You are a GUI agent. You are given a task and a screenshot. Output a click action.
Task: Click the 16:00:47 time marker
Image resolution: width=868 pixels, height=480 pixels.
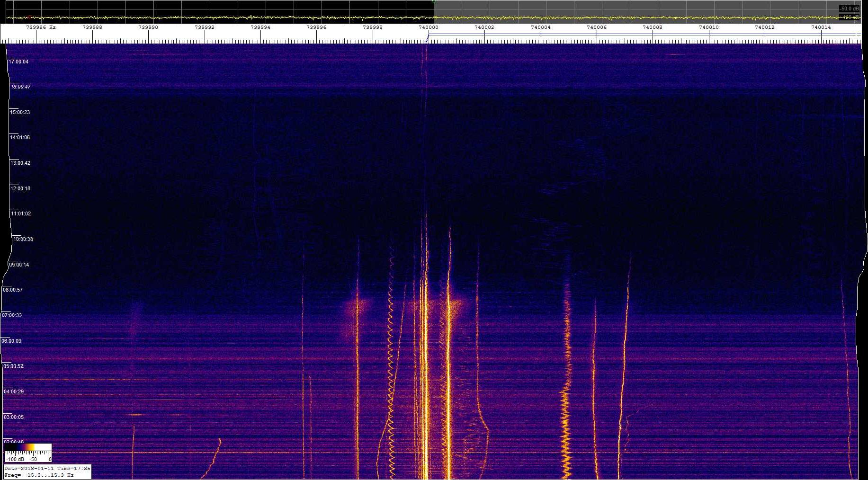tap(20, 87)
